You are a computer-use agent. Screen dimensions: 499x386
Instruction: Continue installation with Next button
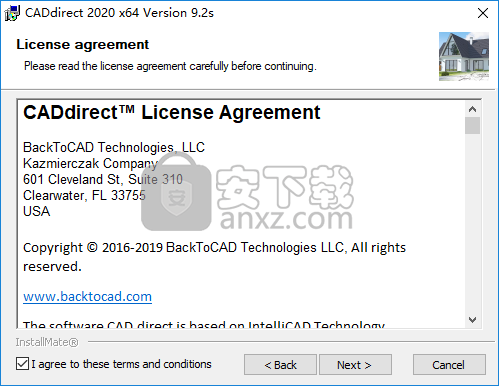(355, 365)
